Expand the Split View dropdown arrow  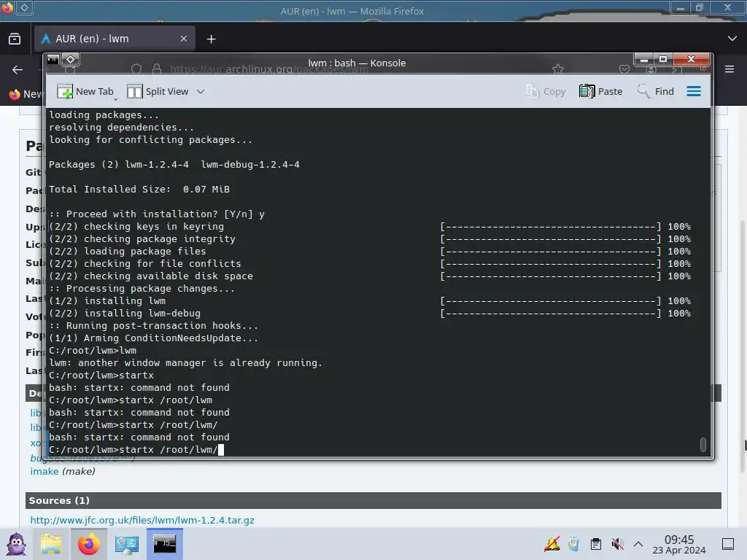click(x=201, y=91)
